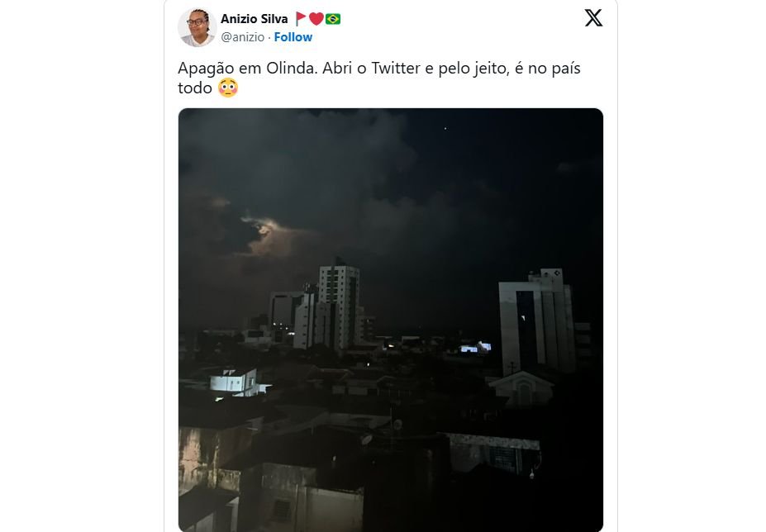Image resolution: width=766 pixels, height=532 pixels.
Task: Follow the @anizio account
Action: pyautogui.click(x=293, y=37)
